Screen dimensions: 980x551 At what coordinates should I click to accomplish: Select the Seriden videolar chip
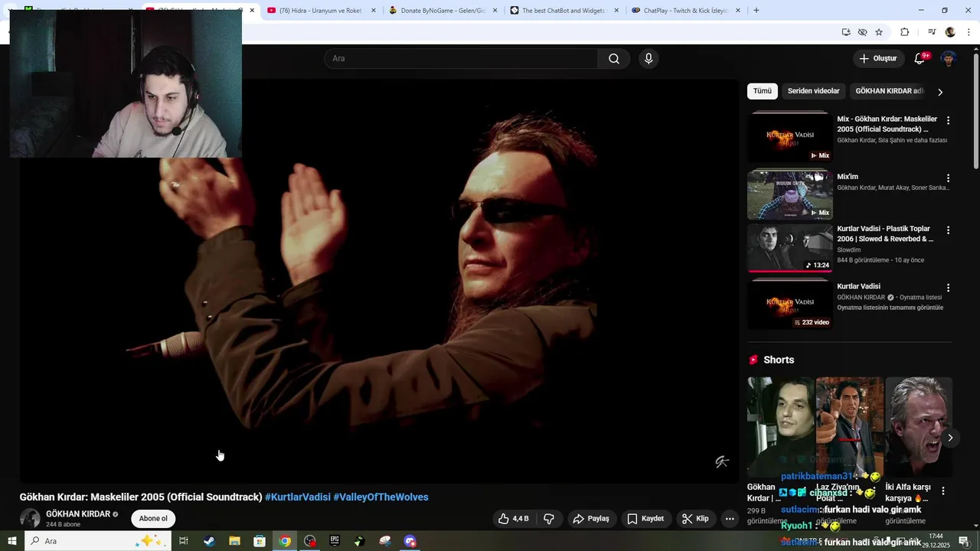[813, 91]
